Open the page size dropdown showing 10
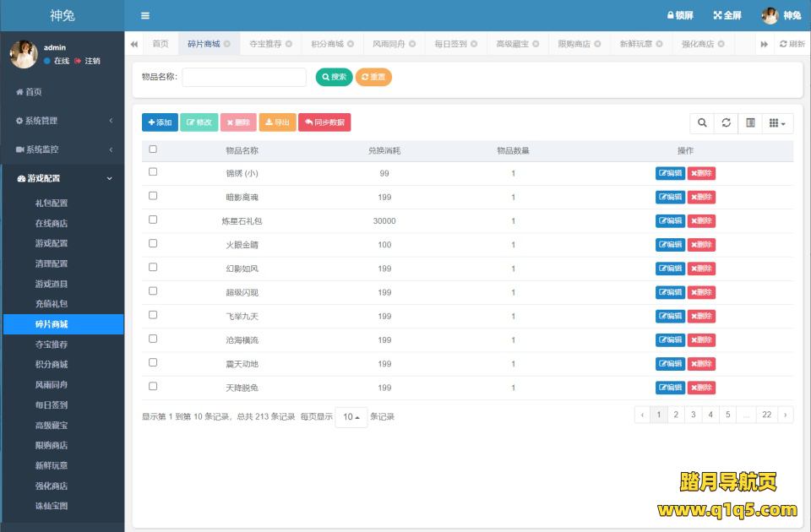The image size is (811, 532). tap(351, 417)
